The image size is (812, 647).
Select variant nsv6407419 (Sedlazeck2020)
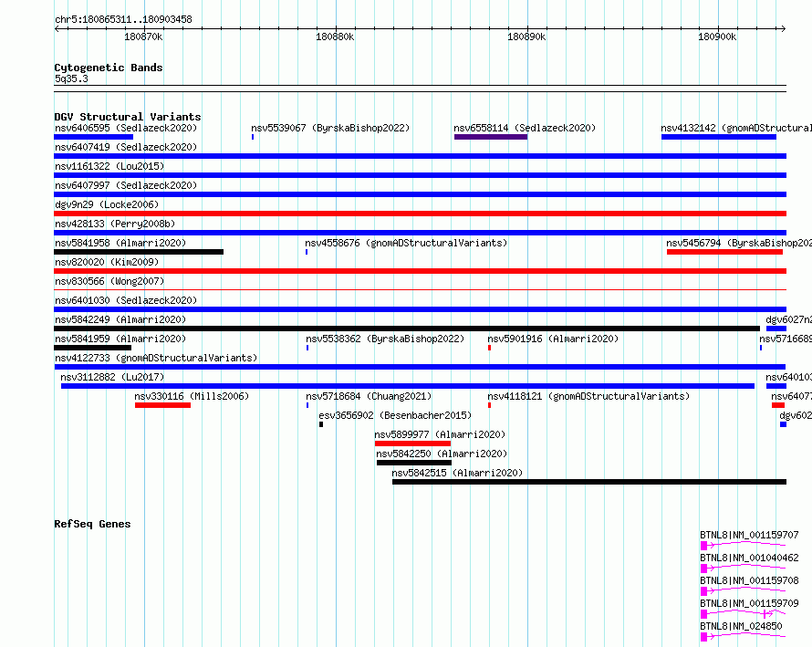click(x=126, y=147)
